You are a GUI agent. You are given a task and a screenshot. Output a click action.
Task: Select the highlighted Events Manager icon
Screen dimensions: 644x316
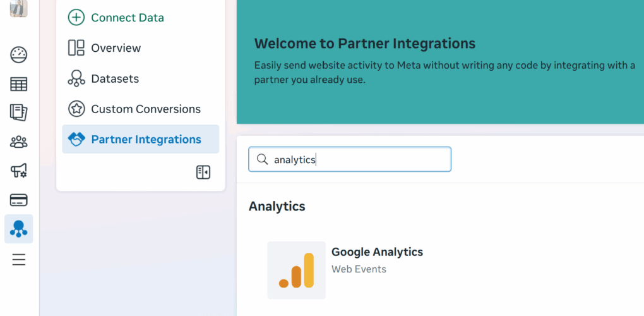(x=19, y=229)
